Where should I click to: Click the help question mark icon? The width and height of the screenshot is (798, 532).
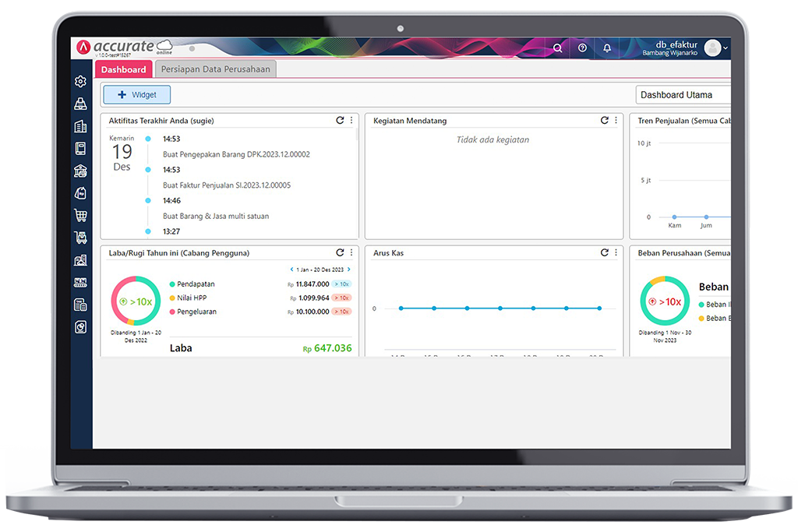pos(582,48)
